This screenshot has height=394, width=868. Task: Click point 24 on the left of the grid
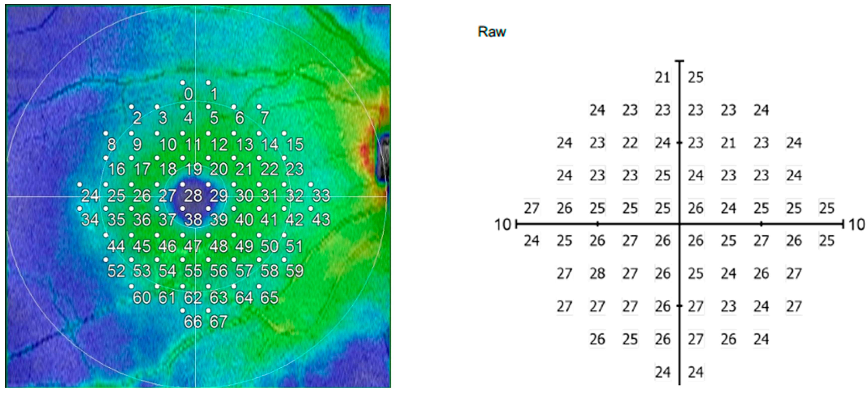click(90, 195)
